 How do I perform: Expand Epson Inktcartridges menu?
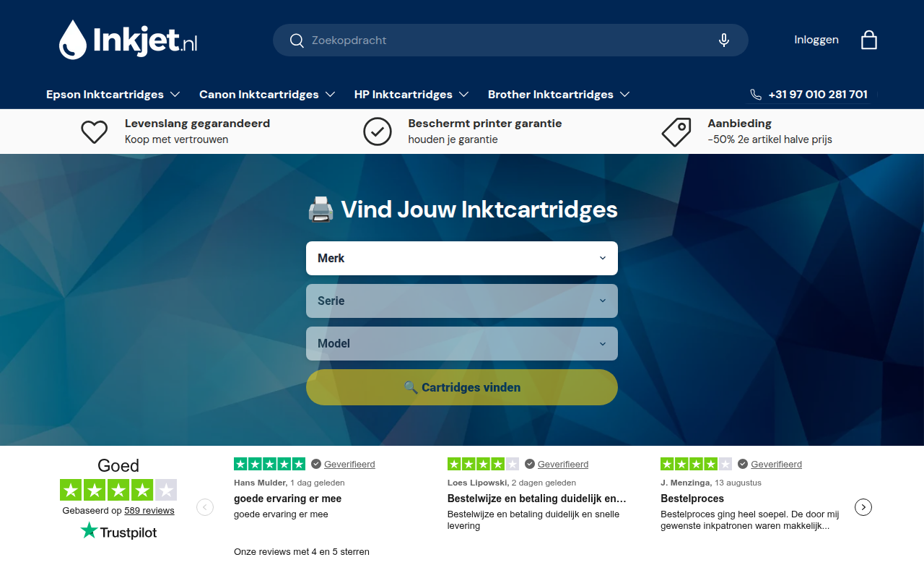[x=113, y=95]
